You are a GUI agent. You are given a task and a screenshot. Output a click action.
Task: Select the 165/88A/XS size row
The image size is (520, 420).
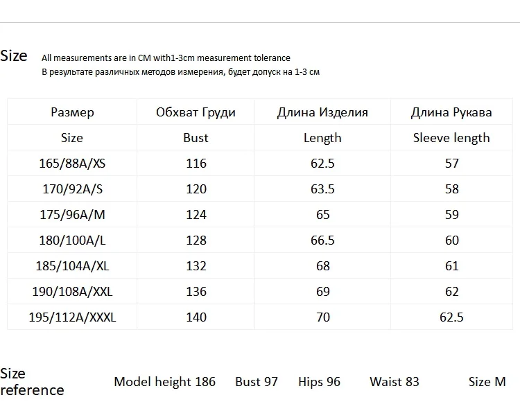(x=260, y=163)
